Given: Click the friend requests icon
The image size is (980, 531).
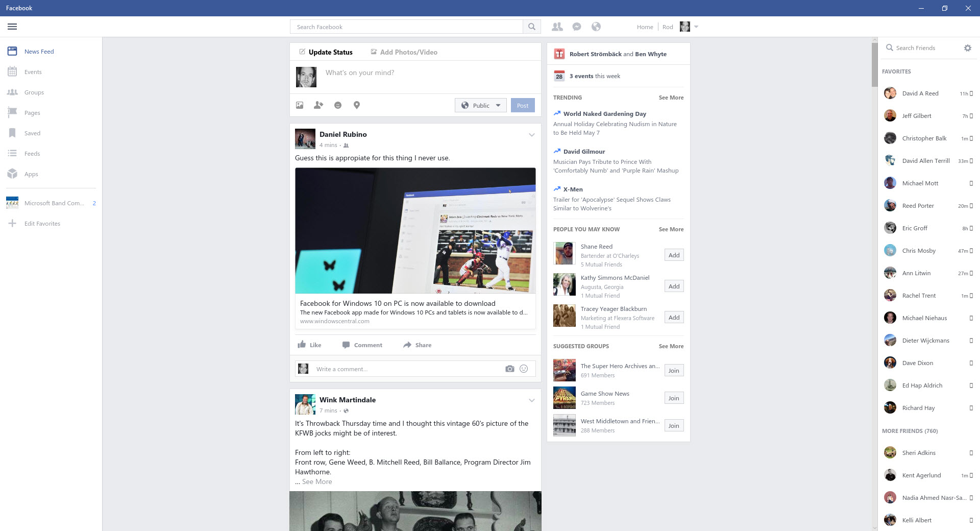Looking at the screenshot, I should (x=557, y=27).
